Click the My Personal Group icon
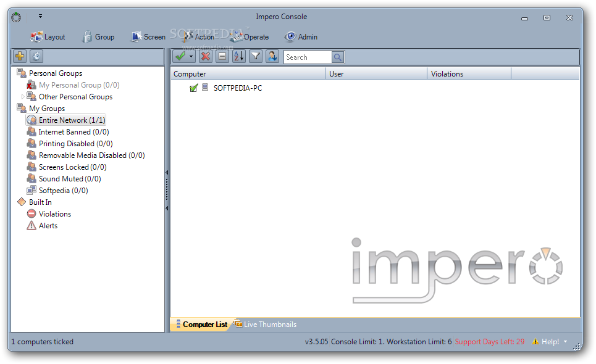Screen dimensions: 596x364 [x=31, y=85]
